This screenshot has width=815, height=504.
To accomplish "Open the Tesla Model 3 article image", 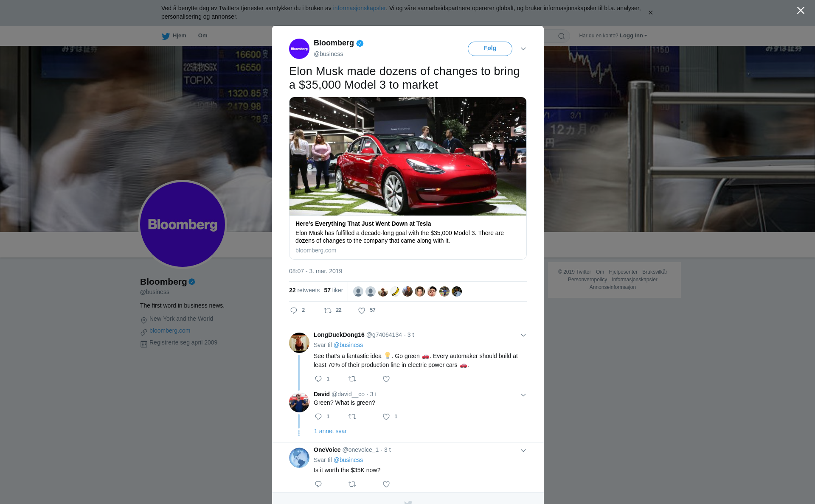I will (x=407, y=156).
